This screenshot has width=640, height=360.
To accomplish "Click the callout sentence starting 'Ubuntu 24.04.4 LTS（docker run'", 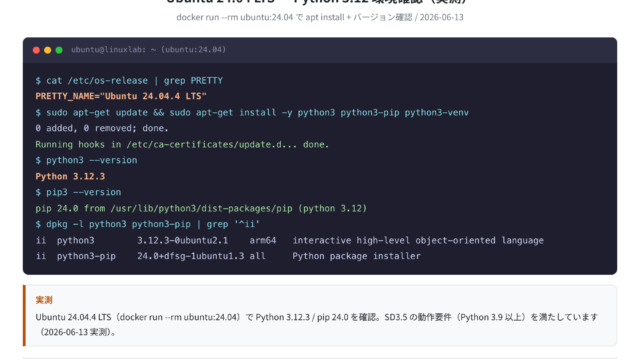I will pos(317,317).
